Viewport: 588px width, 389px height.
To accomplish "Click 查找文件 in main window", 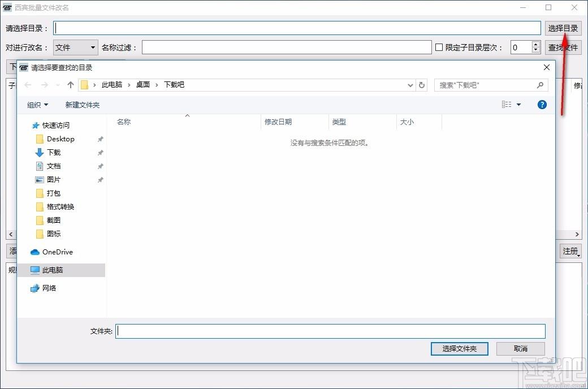I will pos(563,47).
